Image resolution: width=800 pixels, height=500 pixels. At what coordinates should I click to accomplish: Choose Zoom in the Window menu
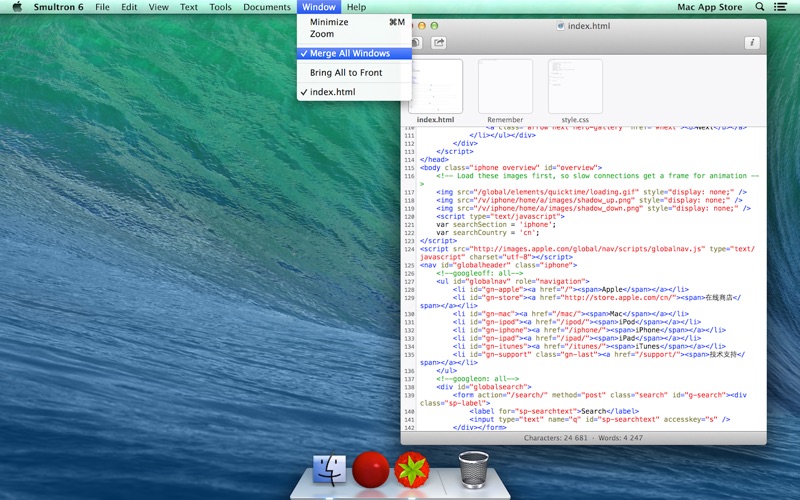coord(354,34)
